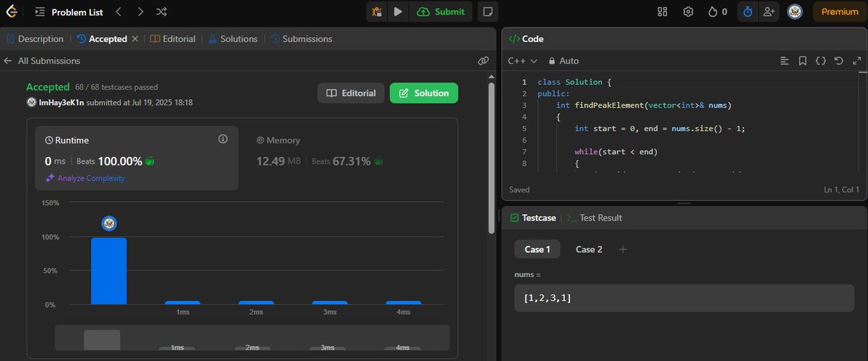
Task: Toggle the stopwatch timer
Action: [x=747, y=12]
